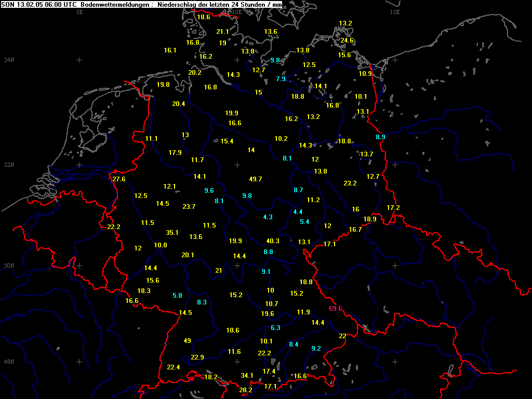Click the magenta 69.6 precipitation value
The width and height of the screenshot is (532, 399).
(336, 309)
